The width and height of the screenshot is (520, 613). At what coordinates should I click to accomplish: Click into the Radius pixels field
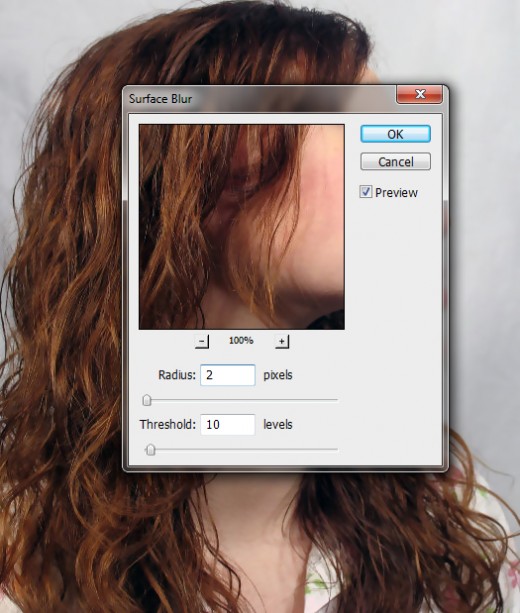click(x=228, y=375)
